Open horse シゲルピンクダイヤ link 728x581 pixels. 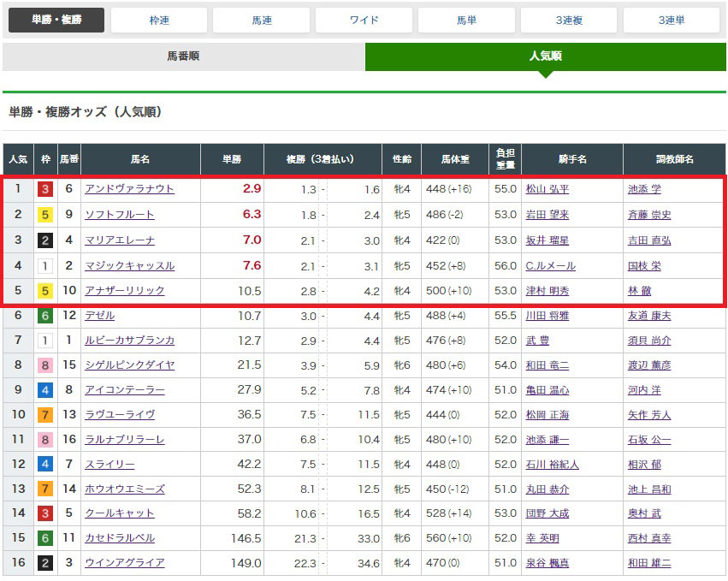(x=129, y=365)
